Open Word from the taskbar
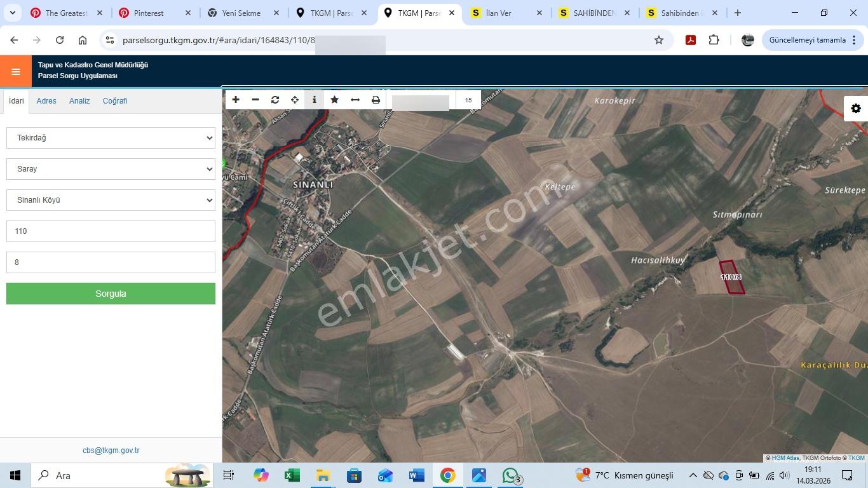Viewport: 868px width, 488px height. tap(416, 475)
